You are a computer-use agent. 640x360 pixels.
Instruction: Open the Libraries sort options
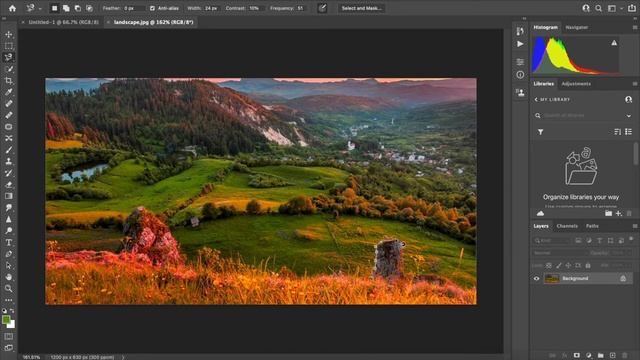(618, 132)
